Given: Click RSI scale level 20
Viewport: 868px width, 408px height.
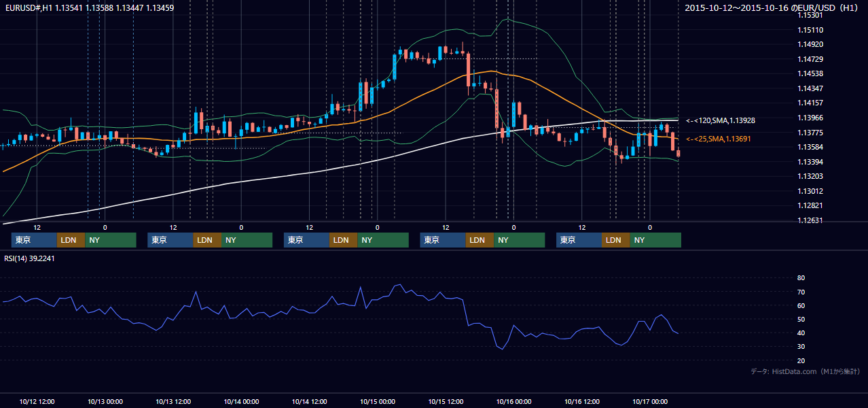Looking at the screenshot, I should 801,360.
